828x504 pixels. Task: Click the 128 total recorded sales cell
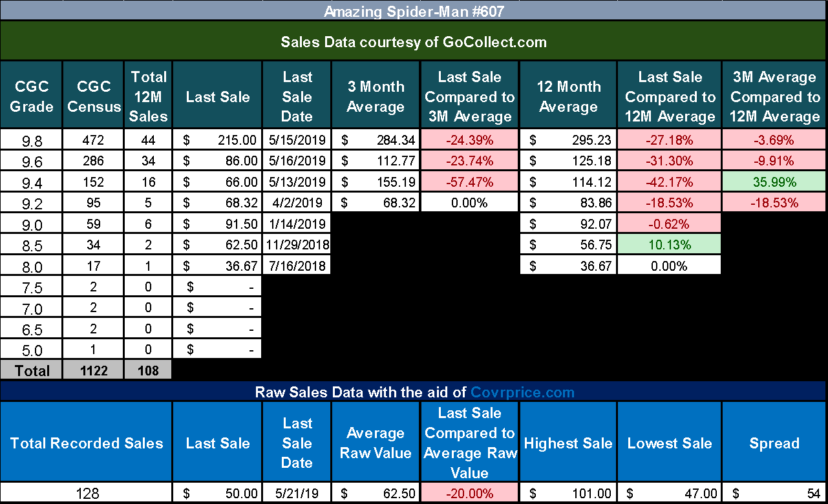click(x=87, y=493)
